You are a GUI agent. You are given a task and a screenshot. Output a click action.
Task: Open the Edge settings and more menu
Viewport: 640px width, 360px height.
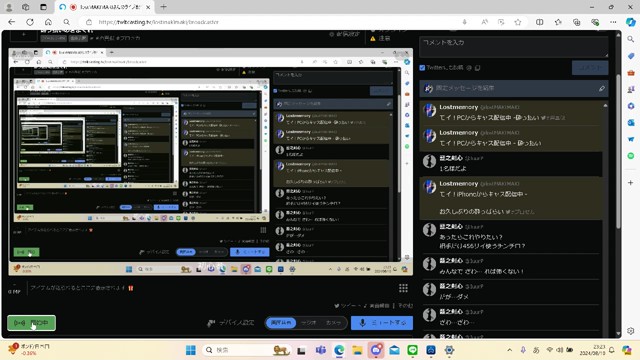pyautogui.click(x=613, y=22)
